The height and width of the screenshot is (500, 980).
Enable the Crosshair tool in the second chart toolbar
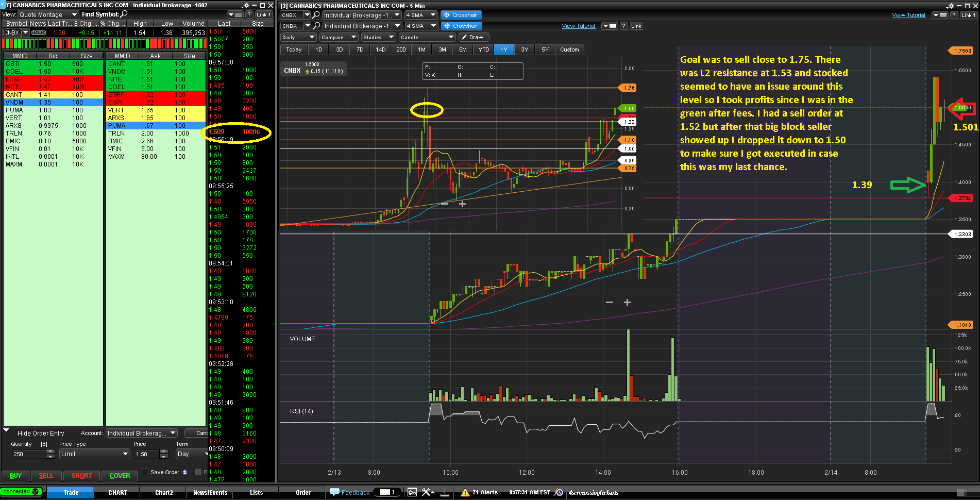click(x=461, y=26)
